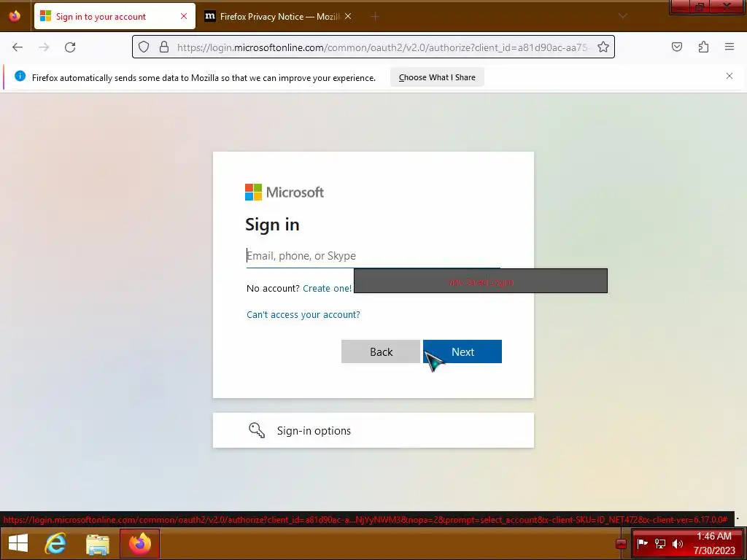Viewport: 747px width, 560px height.
Task: Click the network tray icon
Action: point(660,543)
